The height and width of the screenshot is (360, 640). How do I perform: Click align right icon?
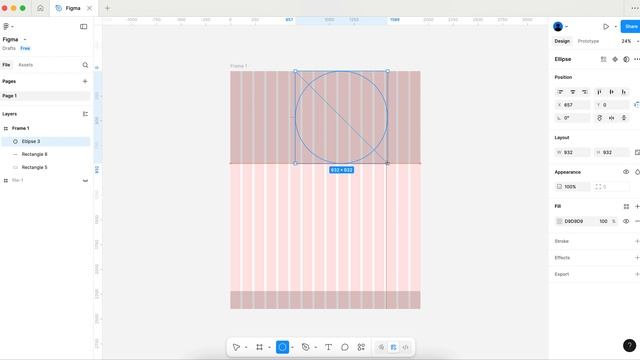[x=585, y=92]
